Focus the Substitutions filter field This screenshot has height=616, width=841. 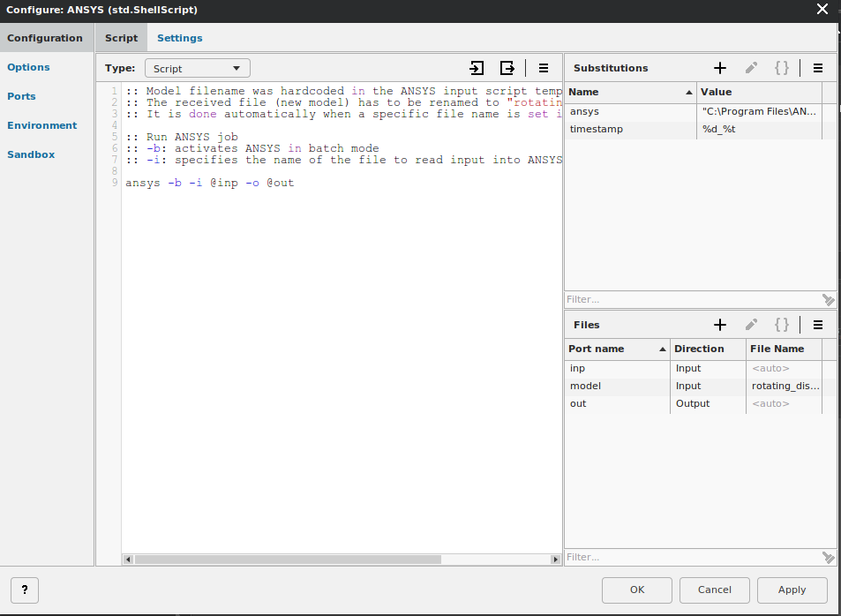tap(693, 299)
